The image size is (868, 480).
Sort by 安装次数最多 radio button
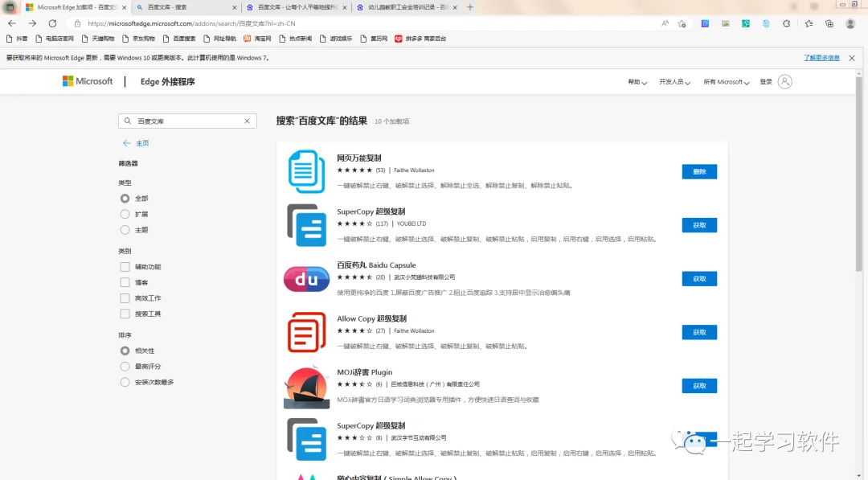(x=125, y=382)
